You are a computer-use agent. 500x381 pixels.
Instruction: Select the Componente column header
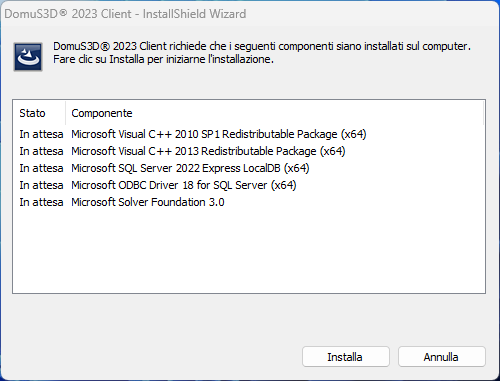(x=274, y=113)
